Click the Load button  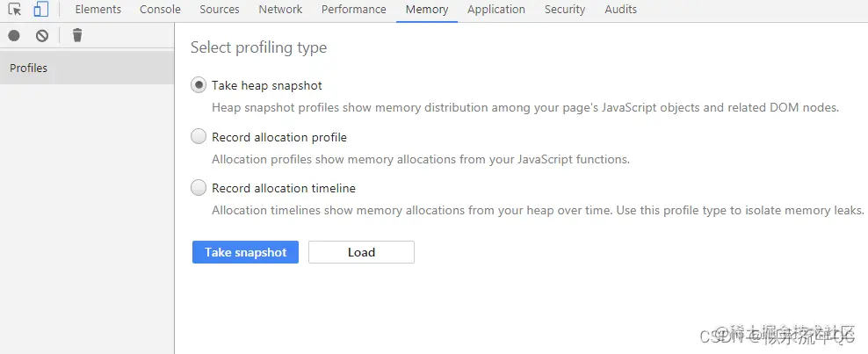361,252
